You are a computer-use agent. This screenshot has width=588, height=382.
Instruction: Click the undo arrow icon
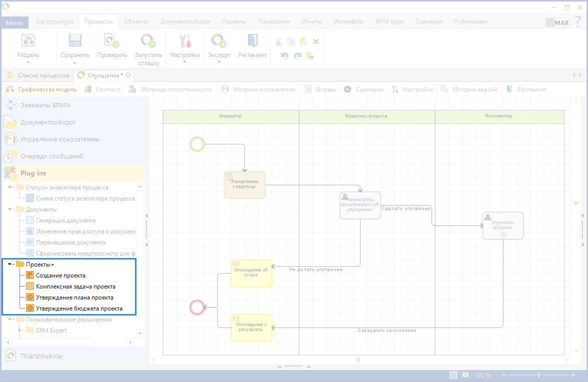coord(284,56)
